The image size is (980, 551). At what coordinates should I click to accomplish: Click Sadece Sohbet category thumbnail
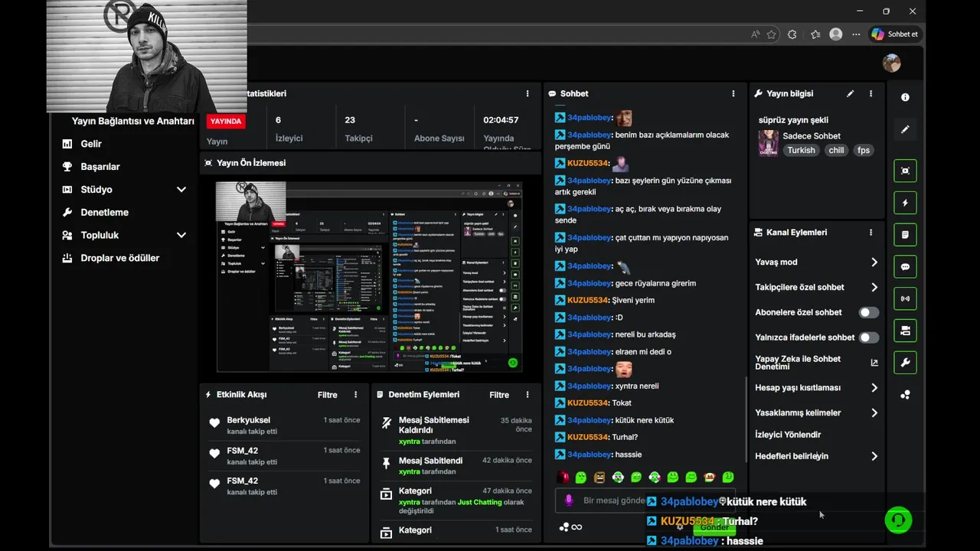pos(768,143)
